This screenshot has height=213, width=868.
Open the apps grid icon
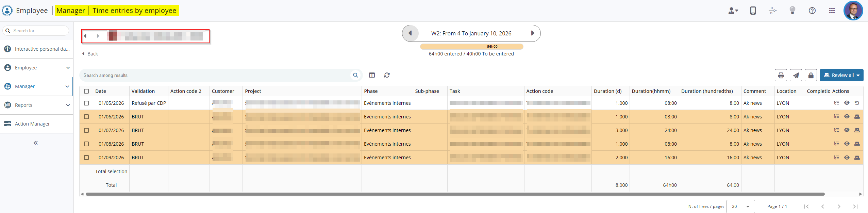click(x=832, y=11)
